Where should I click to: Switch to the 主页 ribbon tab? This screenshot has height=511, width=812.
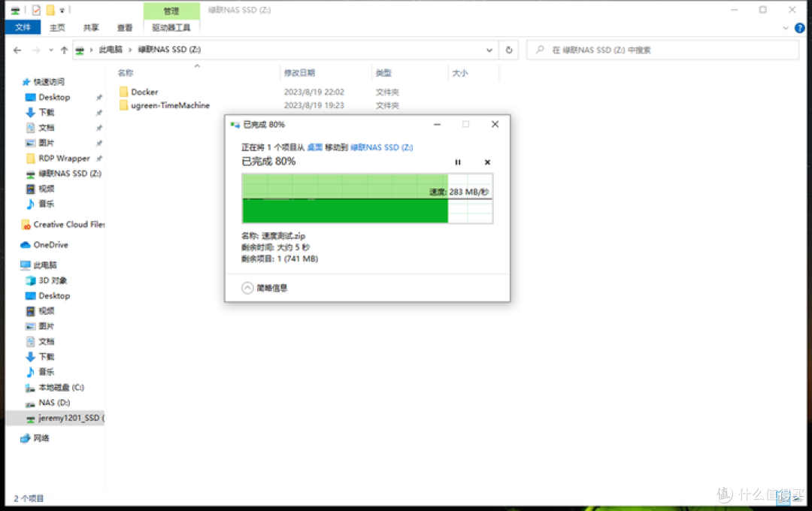pos(57,28)
